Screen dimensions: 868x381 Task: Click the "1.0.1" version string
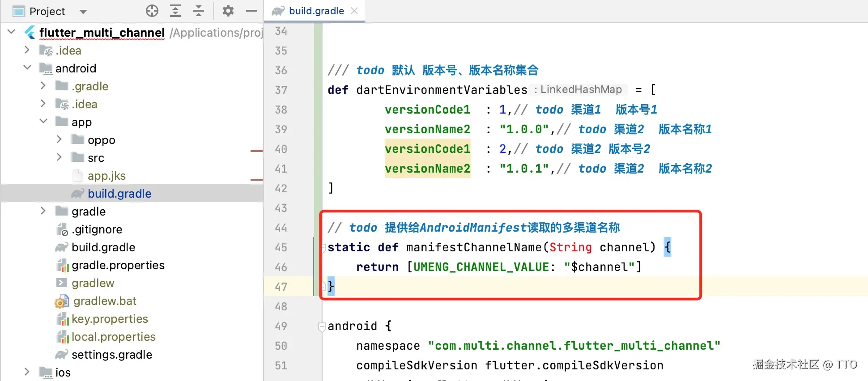(x=524, y=169)
